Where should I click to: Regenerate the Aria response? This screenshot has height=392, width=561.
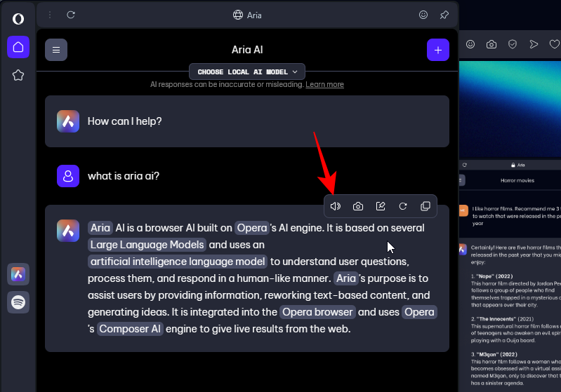point(403,206)
